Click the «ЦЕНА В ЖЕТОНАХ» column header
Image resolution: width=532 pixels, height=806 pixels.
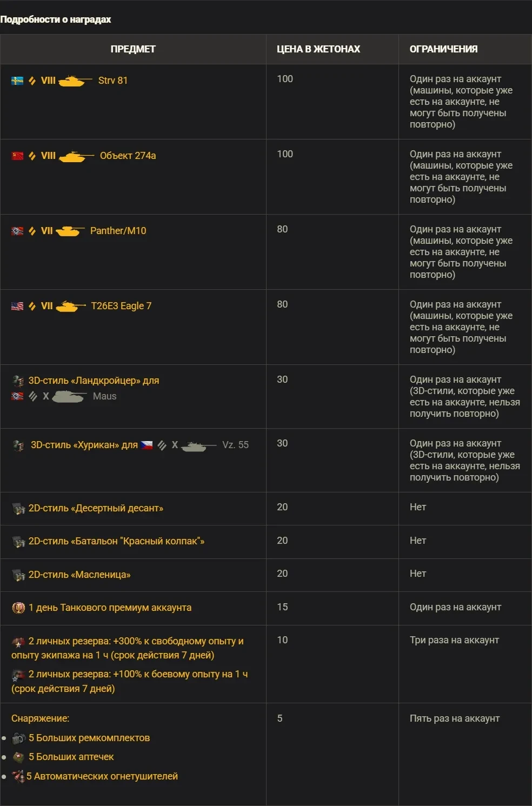[318, 49]
